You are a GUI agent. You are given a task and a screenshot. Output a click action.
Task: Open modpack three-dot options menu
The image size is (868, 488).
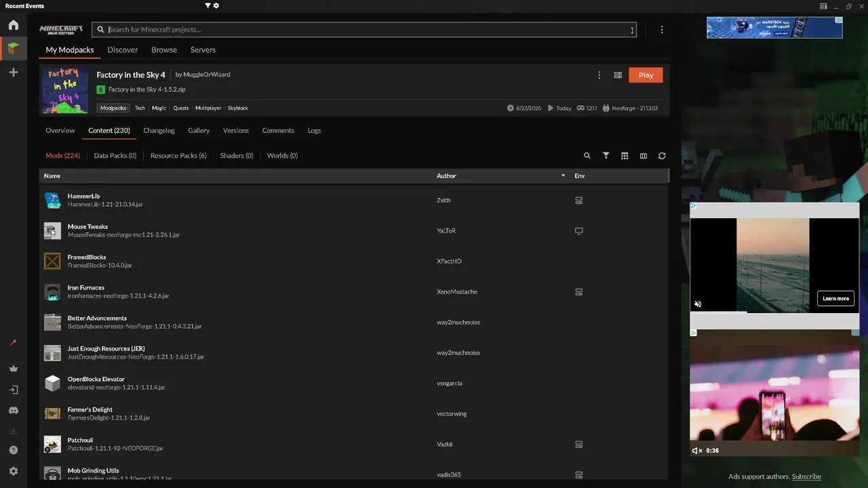point(599,75)
